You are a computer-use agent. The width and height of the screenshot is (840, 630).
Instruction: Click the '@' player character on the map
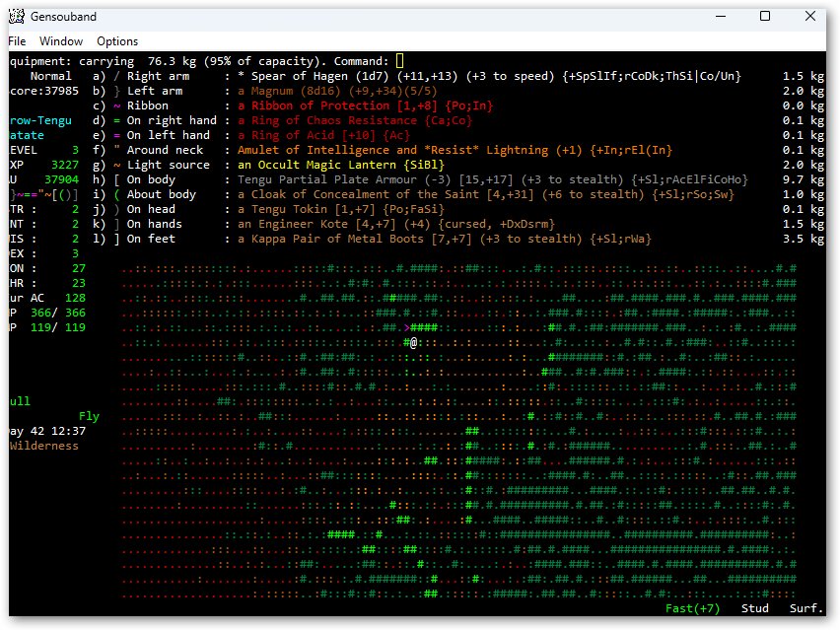(x=413, y=342)
